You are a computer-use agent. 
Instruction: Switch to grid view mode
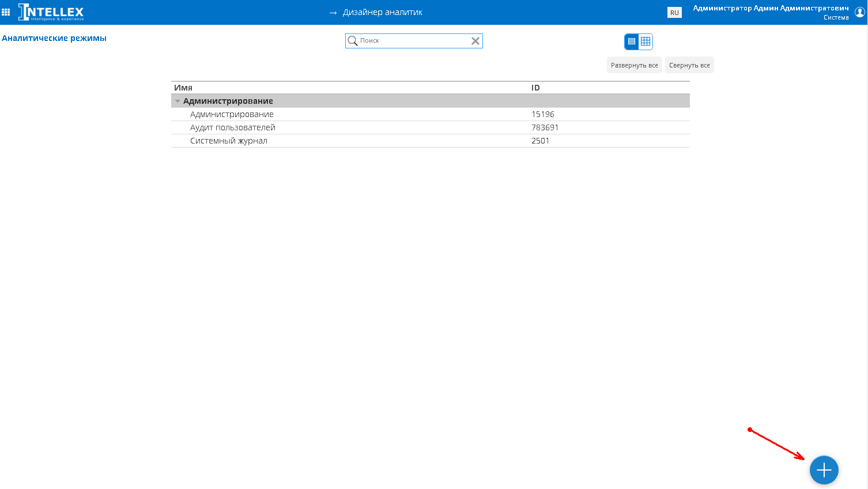tap(646, 42)
